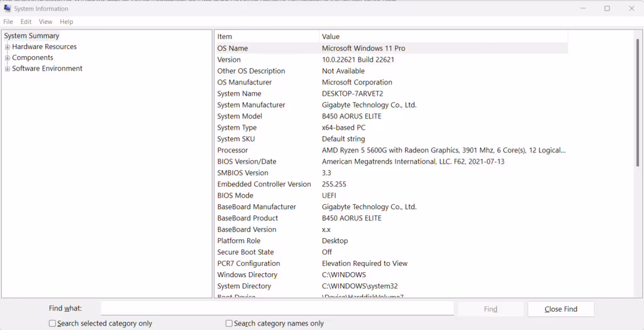Expand the Software Environment tree node
644x330 pixels.
pyautogui.click(x=7, y=69)
